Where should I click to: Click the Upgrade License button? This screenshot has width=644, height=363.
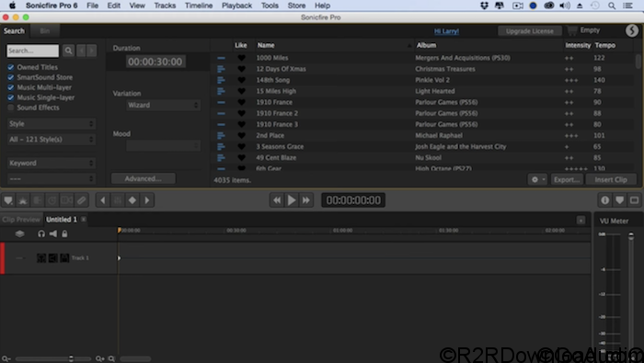tap(529, 30)
